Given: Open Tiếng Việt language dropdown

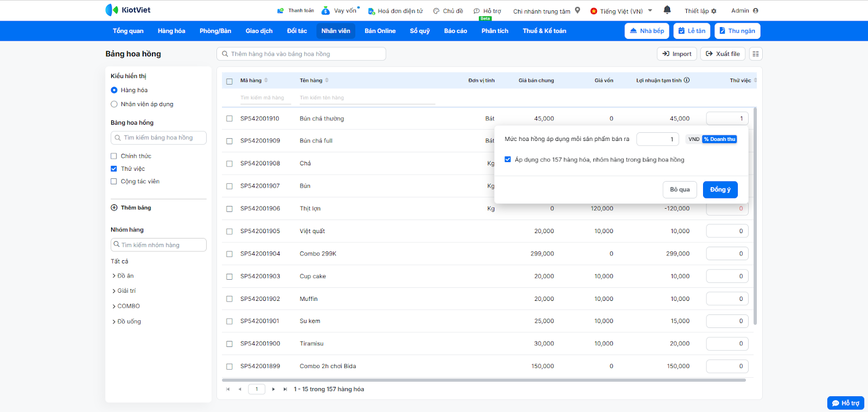Looking at the screenshot, I should pos(621,11).
